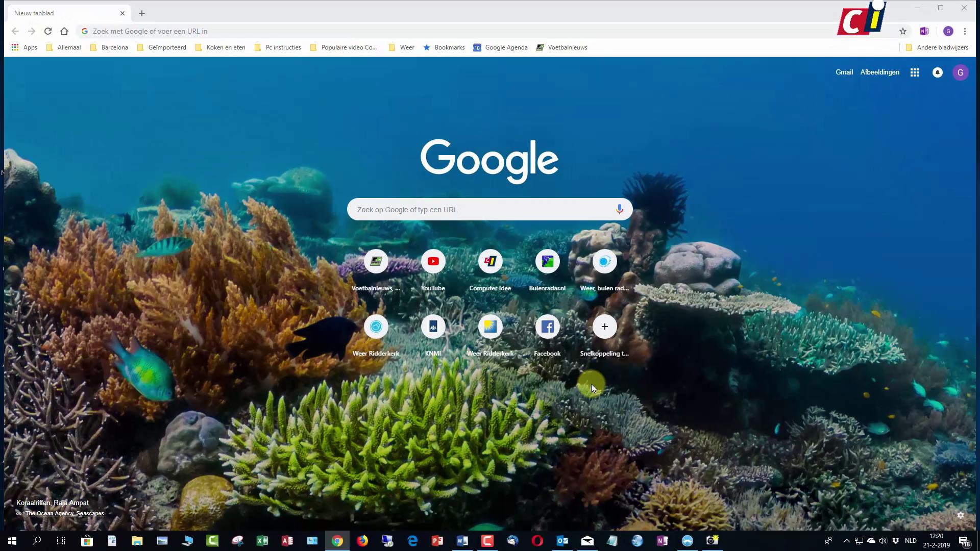
Task: Switch to the Nieuw tabblad tab
Action: [x=61, y=13]
